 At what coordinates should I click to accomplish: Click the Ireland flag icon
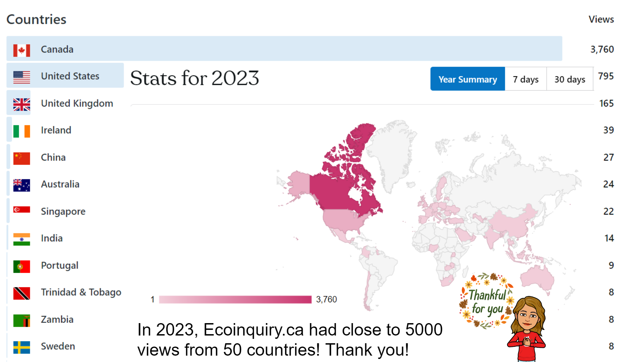pyautogui.click(x=21, y=131)
